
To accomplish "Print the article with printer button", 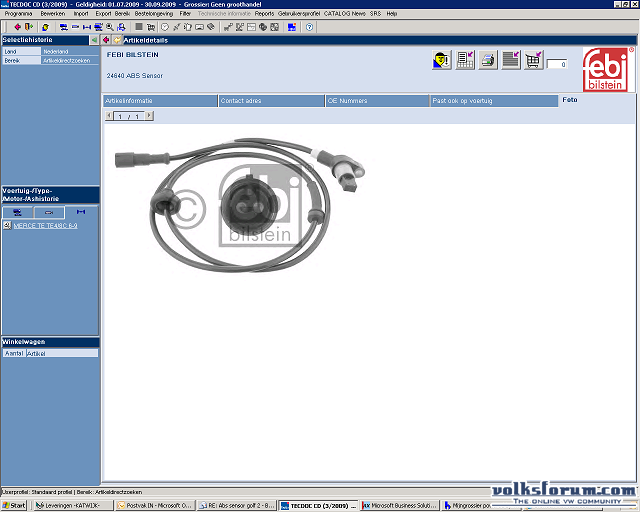I will 488,60.
